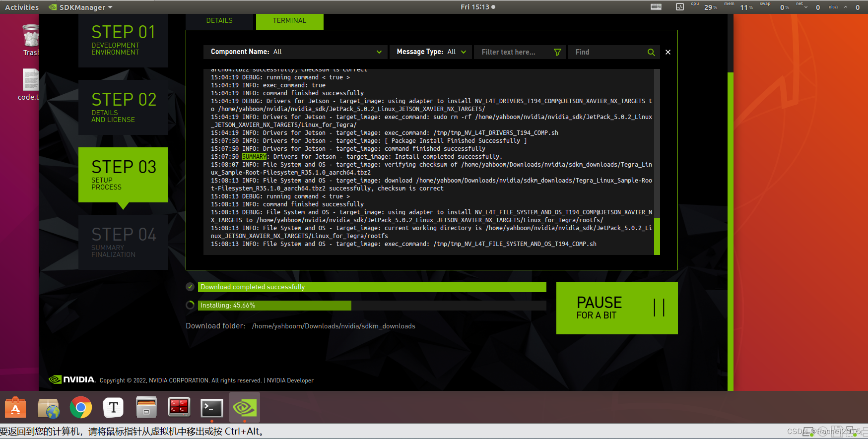This screenshot has height=439, width=868.
Task: Select STEP 04 Summary Finalization
Action: (123, 242)
